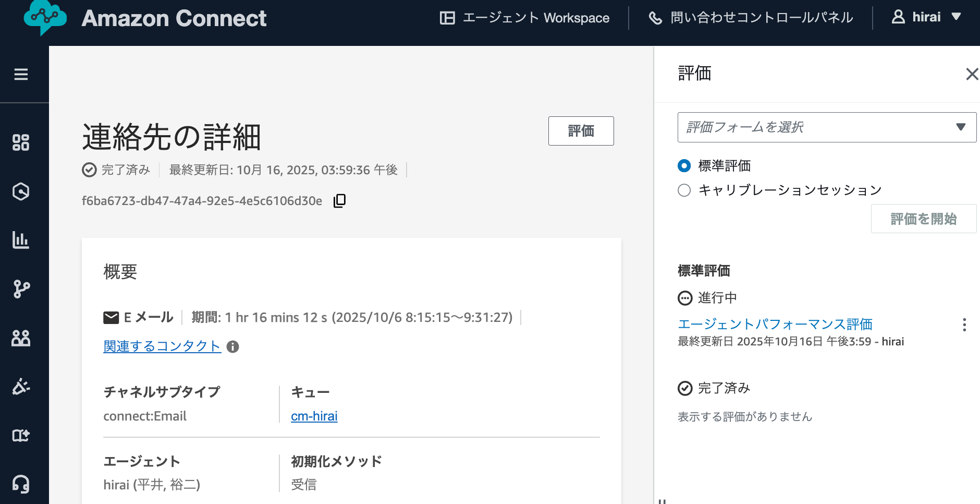Screen dimensions: 980x504
Task: Open the users management icon in the sidebar
Action: 21,338
